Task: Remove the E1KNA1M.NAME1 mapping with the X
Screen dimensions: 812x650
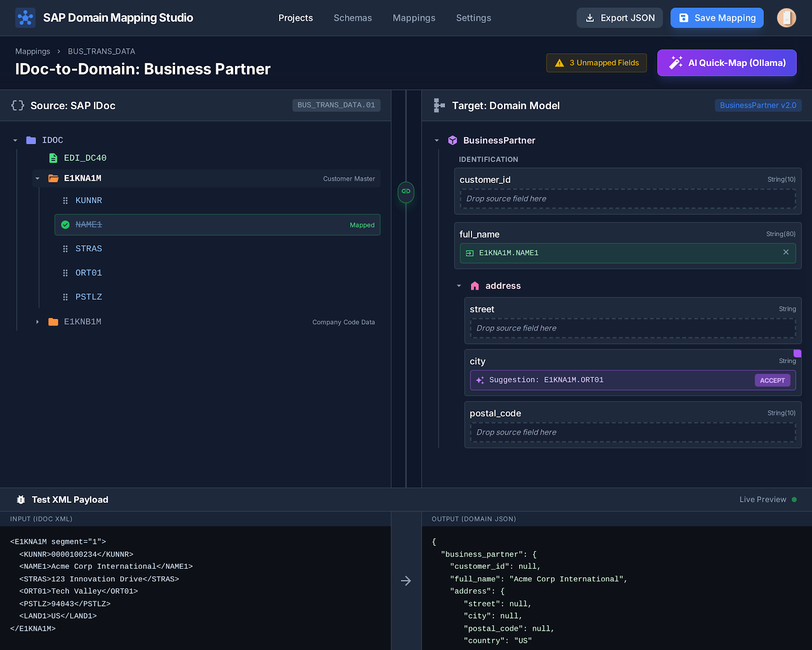Action: pos(786,252)
